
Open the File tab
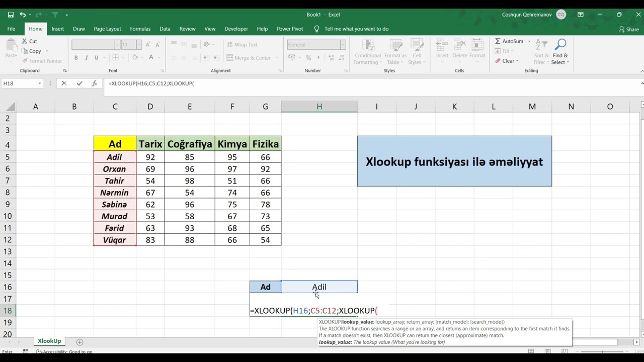pos(11,29)
